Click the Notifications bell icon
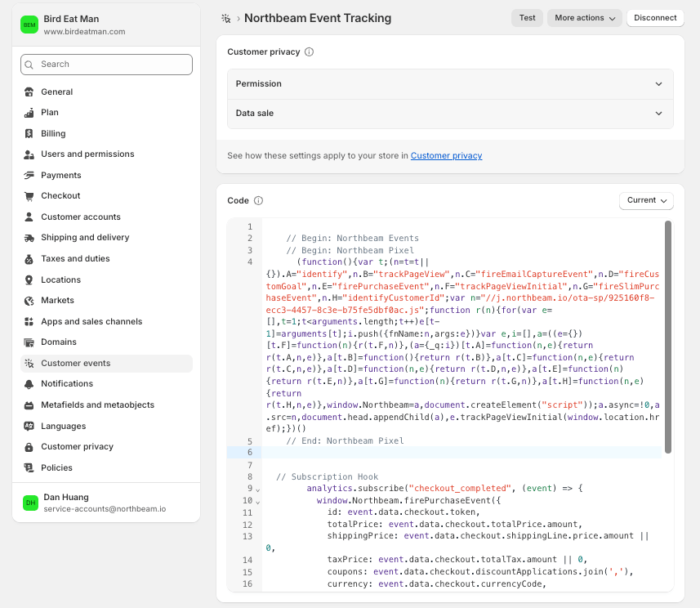The image size is (700, 608). click(x=29, y=384)
